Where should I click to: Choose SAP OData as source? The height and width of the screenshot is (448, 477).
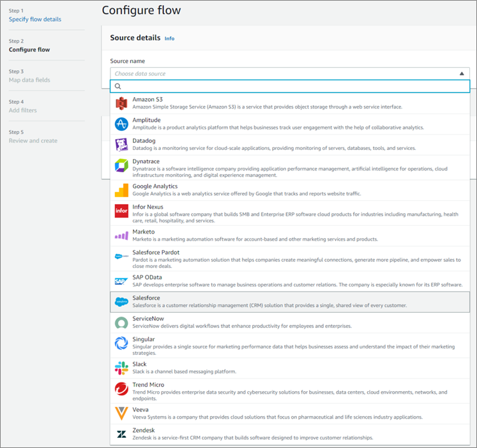click(x=290, y=281)
